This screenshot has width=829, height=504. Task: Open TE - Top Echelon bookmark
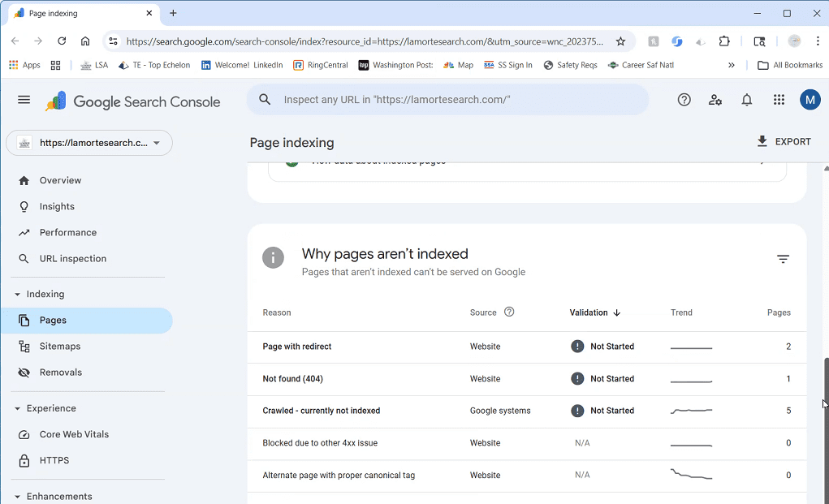click(x=153, y=65)
